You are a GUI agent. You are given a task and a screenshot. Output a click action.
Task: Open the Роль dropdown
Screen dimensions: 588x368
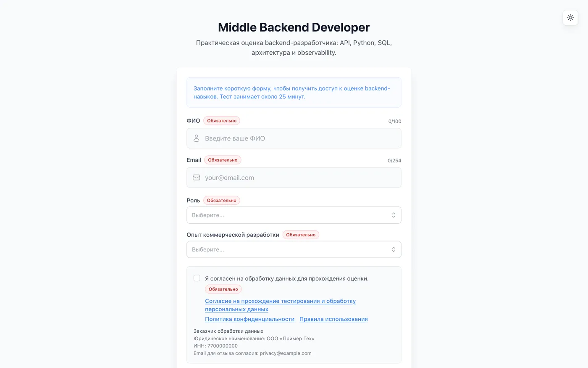coord(294,215)
